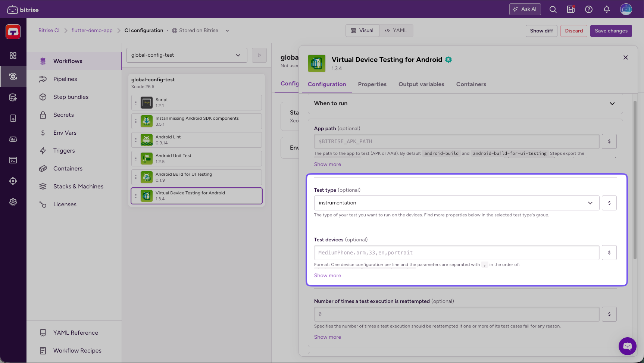Open the flutter-demo-app breadcrumb link

(92, 31)
